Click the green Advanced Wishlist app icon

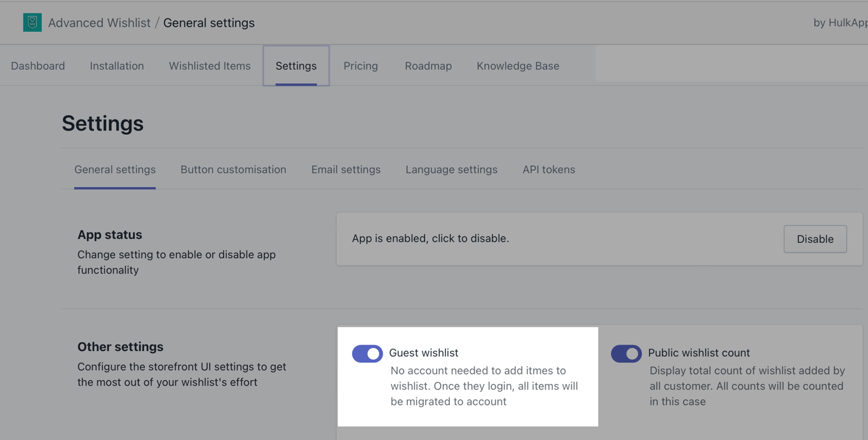click(32, 22)
